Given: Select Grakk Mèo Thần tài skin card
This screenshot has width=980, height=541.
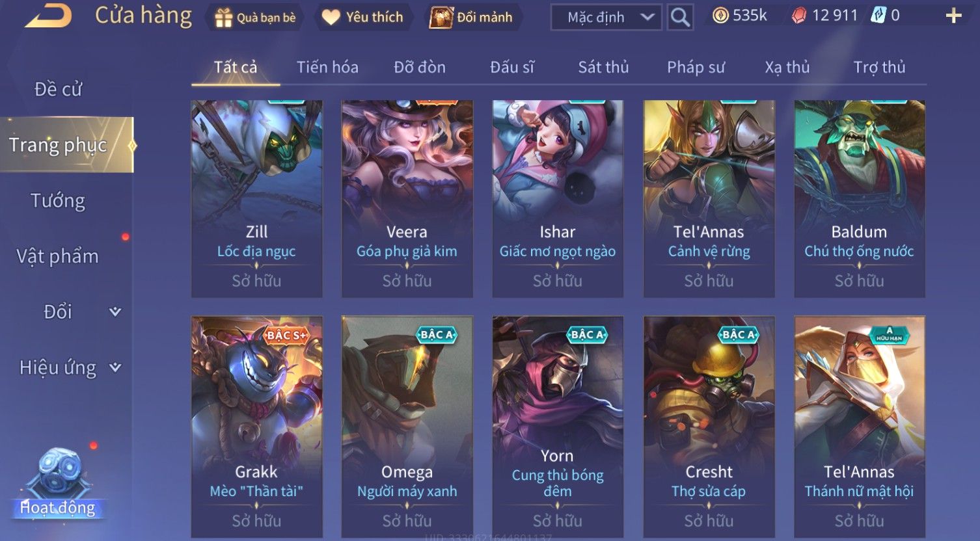Looking at the screenshot, I should (x=256, y=427).
